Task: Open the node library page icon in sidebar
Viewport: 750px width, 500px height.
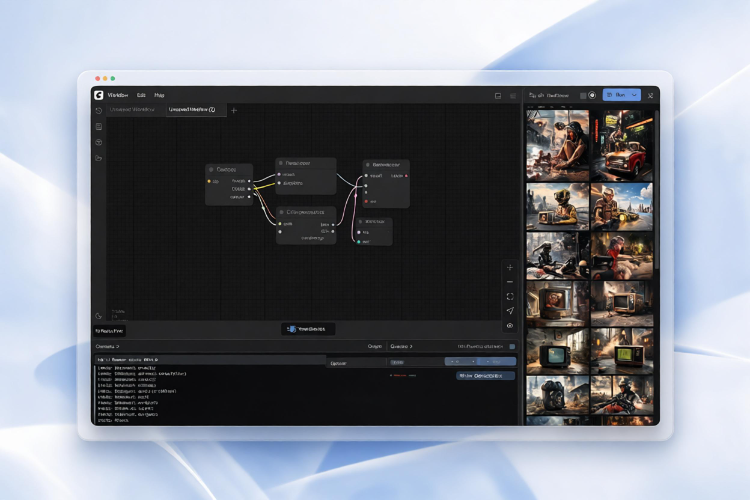Action: [99, 127]
